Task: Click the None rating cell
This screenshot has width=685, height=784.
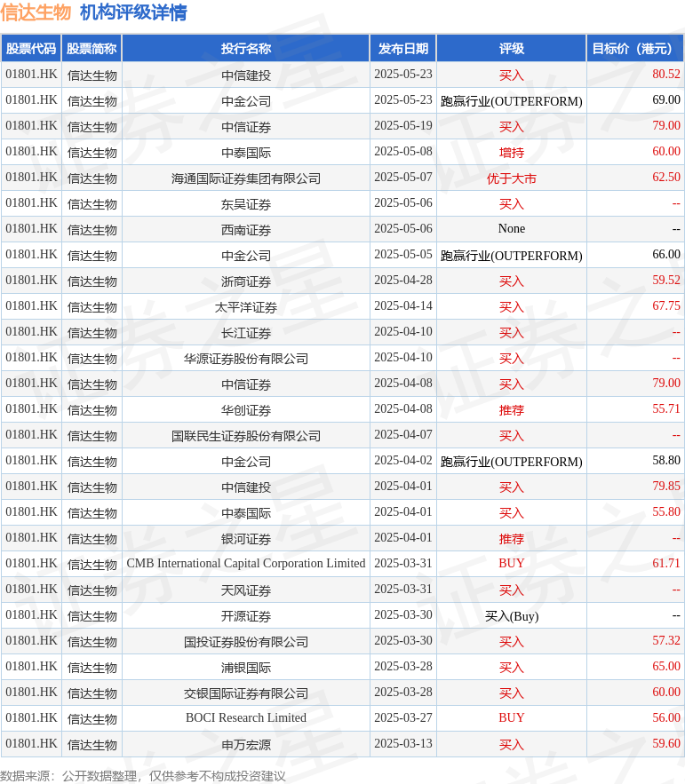Action: click(x=512, y=228)
